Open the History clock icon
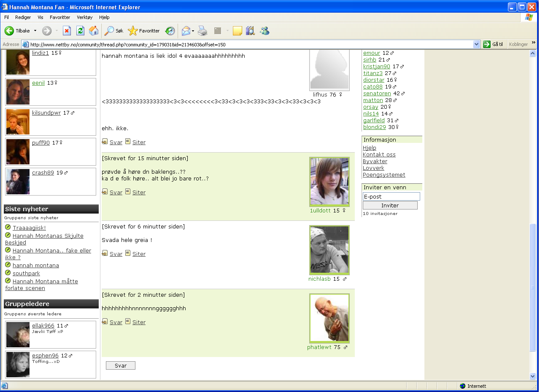The image size is (540, 392). 170,31
